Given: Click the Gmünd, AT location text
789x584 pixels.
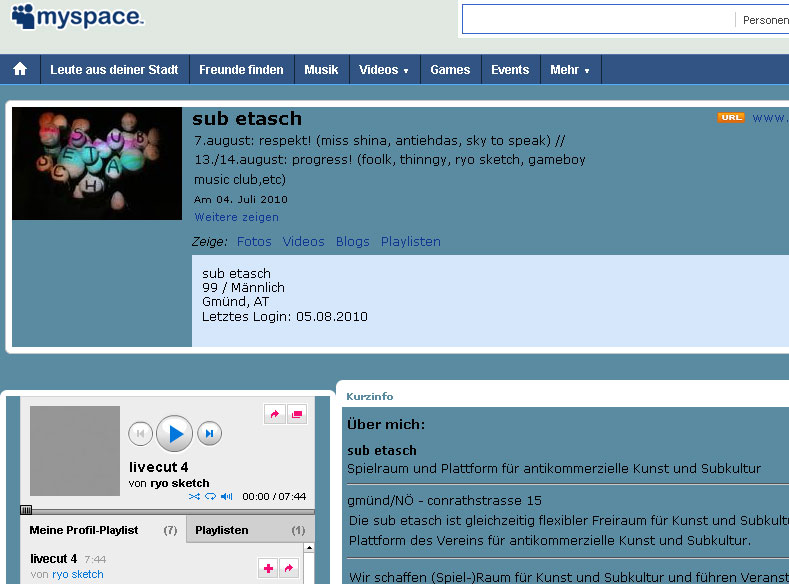Looking at the screenshot, I should [x=235, y=302].
